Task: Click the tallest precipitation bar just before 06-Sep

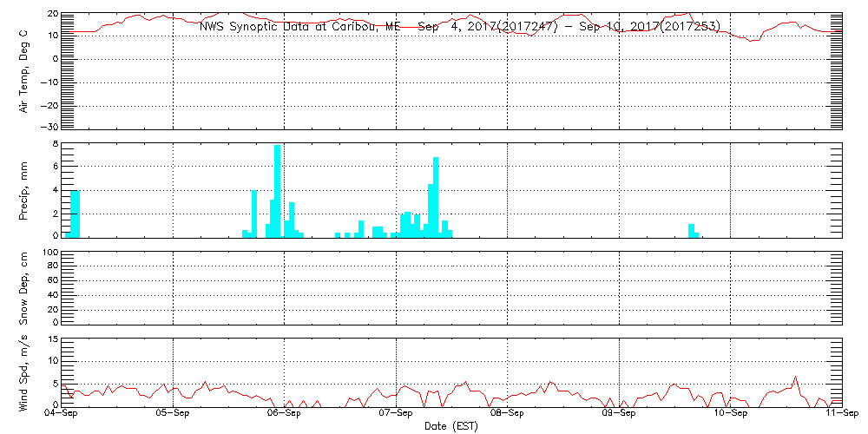Action: pyautogui.click(x=278, y=191)
